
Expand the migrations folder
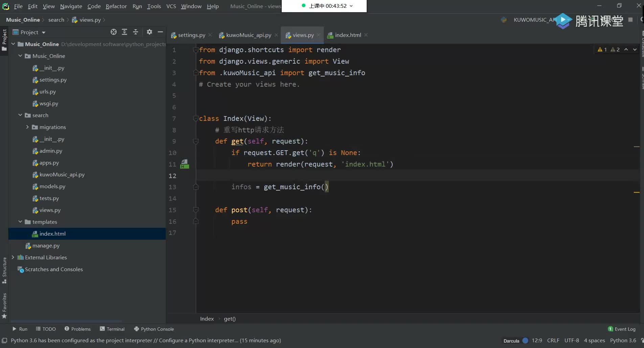(x=27, y=127)
